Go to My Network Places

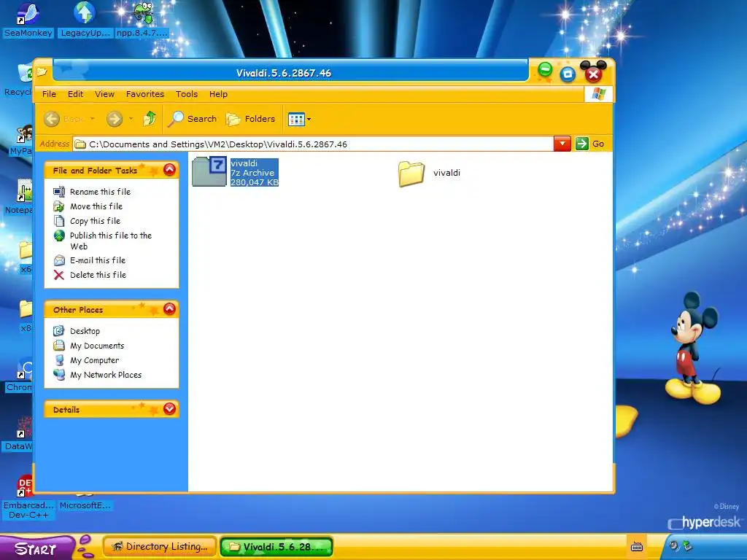pyautogui.click(x=106, y=376)
